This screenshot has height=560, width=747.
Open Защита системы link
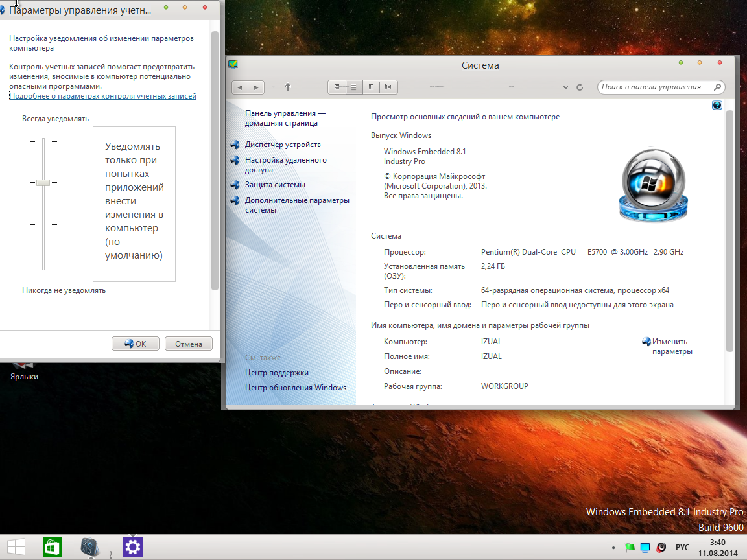276,185
